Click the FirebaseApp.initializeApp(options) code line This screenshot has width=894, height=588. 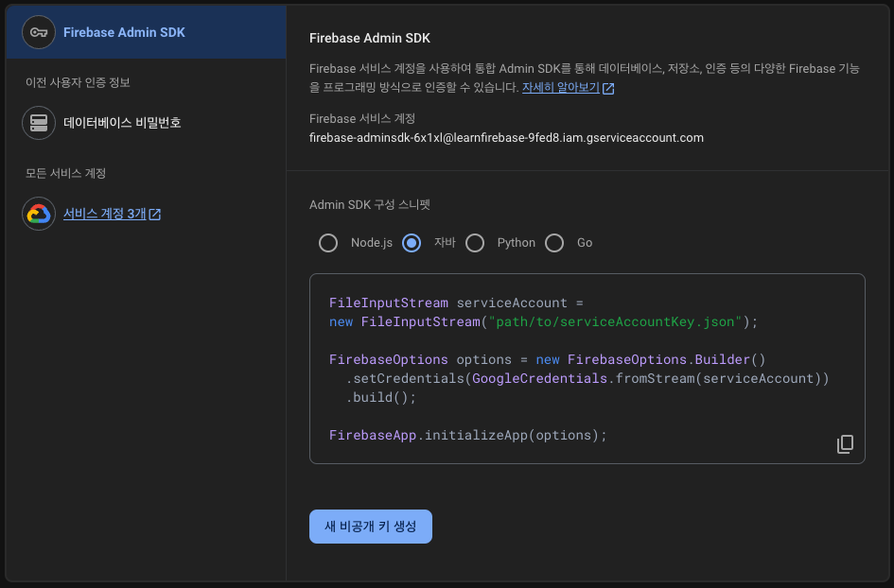point(468,435)
